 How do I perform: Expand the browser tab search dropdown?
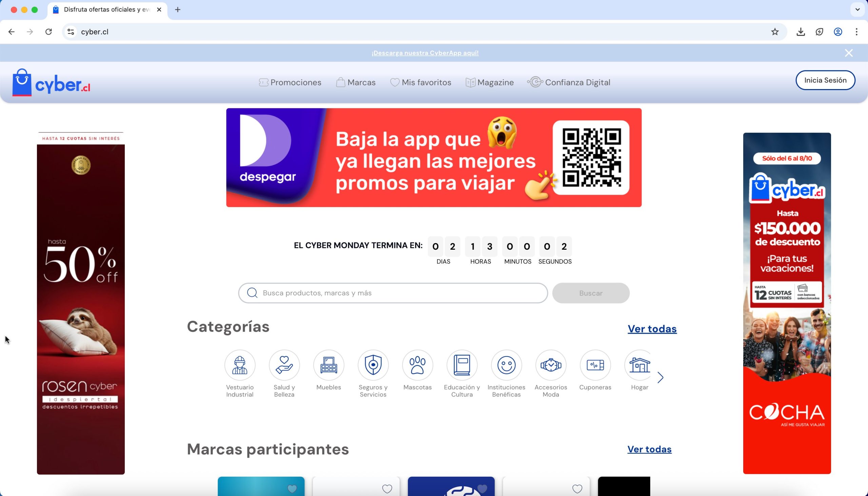[x=857, y=9]
